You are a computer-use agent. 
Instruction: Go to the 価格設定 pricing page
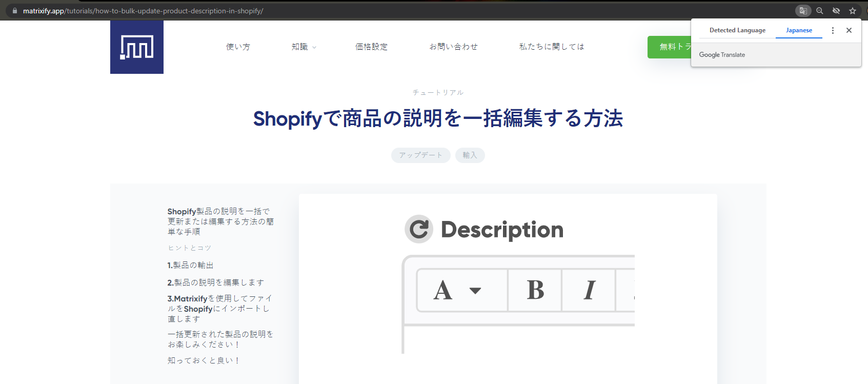371,47
